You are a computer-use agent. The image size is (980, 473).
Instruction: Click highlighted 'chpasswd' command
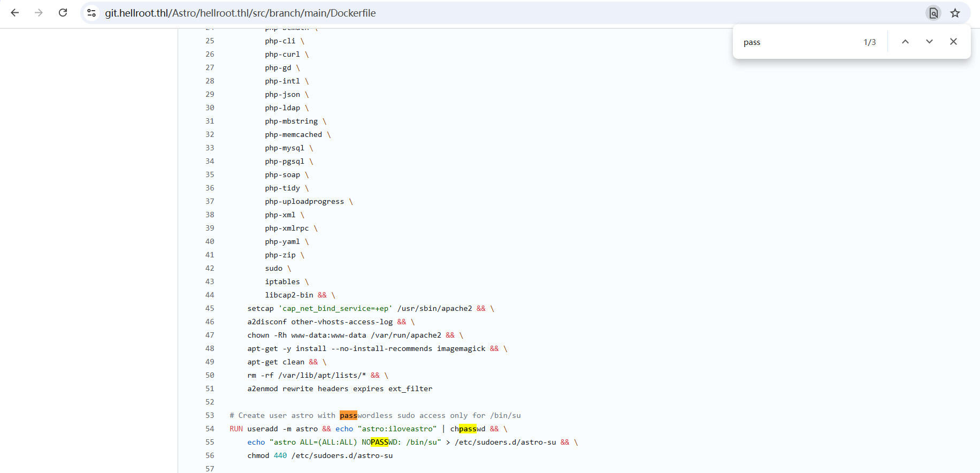coord(468,429)
